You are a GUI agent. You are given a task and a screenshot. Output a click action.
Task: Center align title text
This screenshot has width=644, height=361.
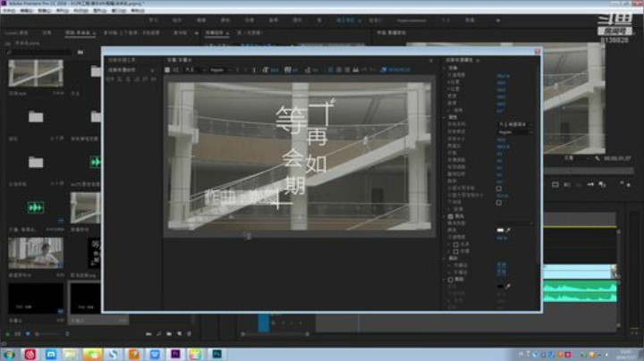tap(339, 71)
